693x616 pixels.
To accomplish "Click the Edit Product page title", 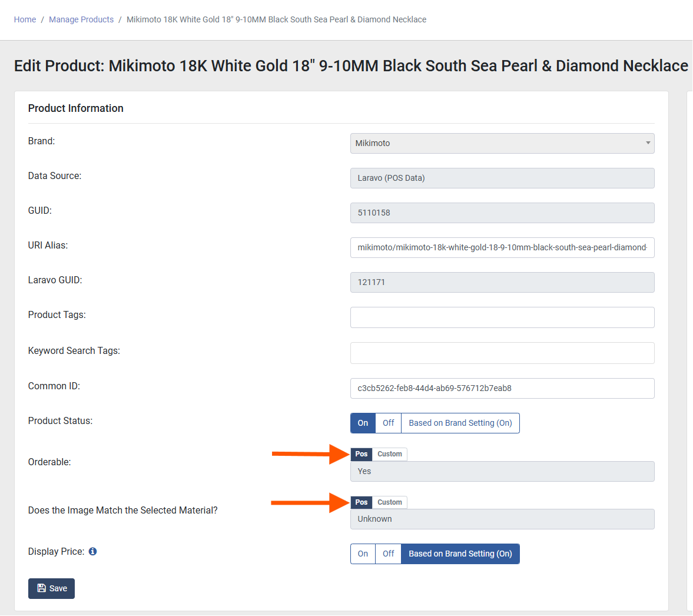I will coord(351,66).
